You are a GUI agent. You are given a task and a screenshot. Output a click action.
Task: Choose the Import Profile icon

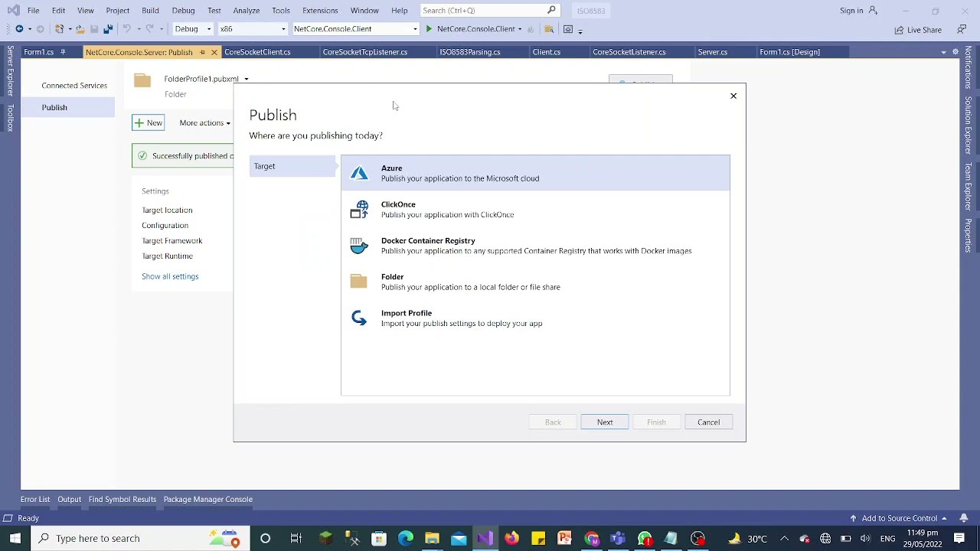[x=359, y=318]
